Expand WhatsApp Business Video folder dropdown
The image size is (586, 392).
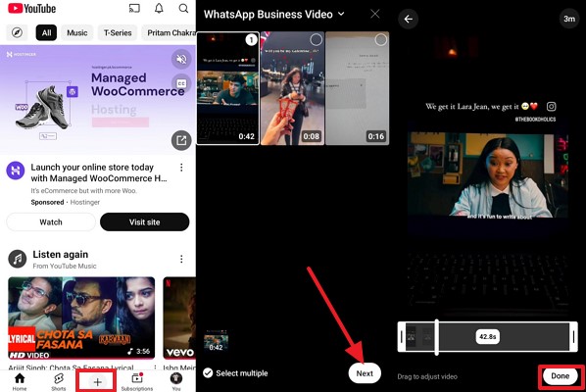tap(274, 14)
